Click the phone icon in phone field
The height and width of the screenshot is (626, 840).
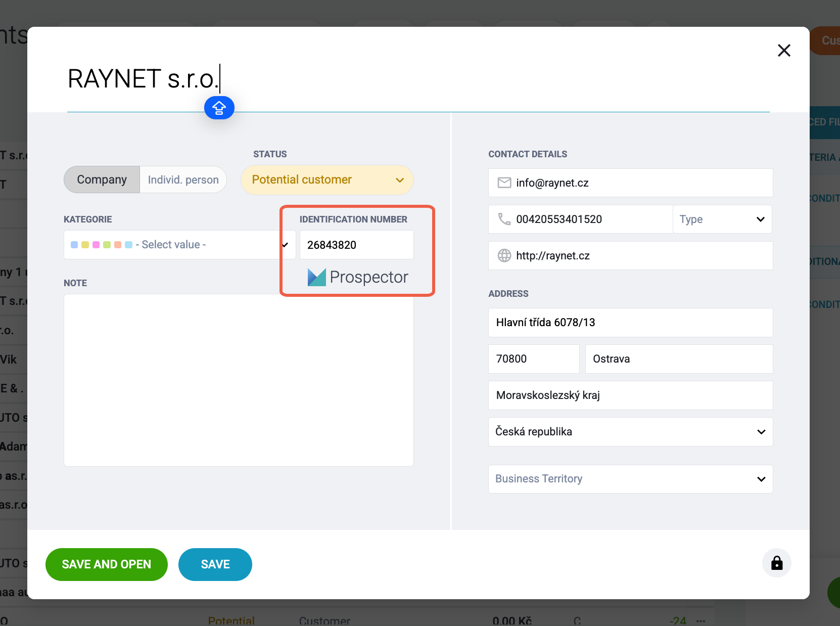point(504,219)
